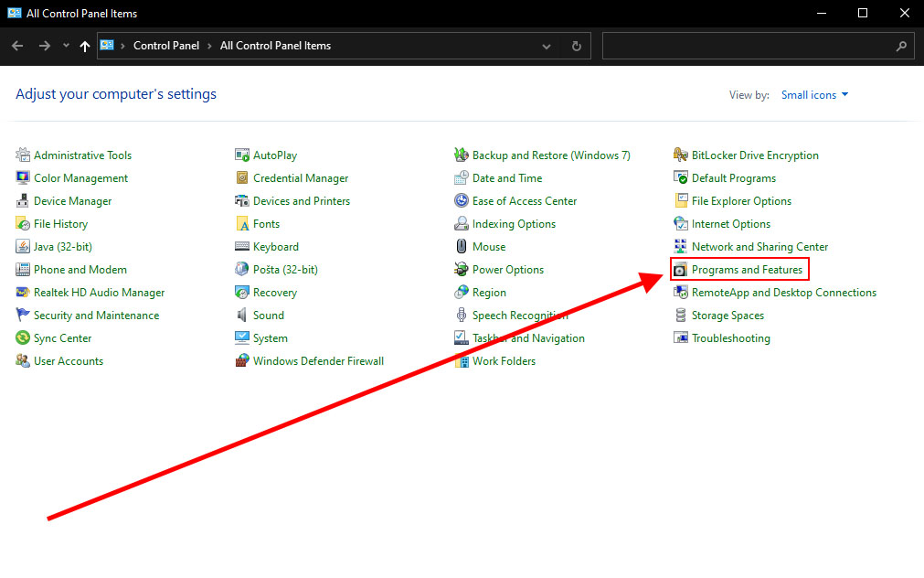
Task: Expand the chevron before Control Panel breadcrumb
Action: [122, 46]
